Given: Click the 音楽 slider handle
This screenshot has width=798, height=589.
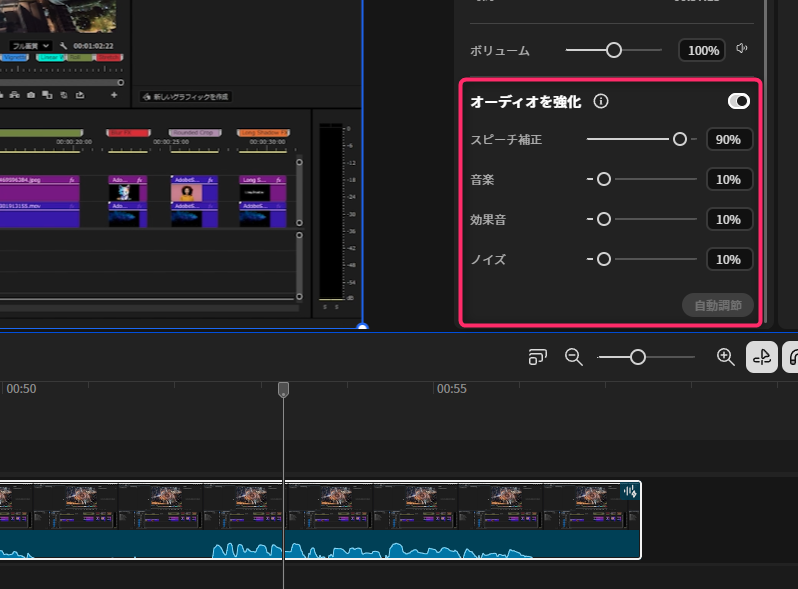Looking at the screenshot, I should tap(603, 179).
